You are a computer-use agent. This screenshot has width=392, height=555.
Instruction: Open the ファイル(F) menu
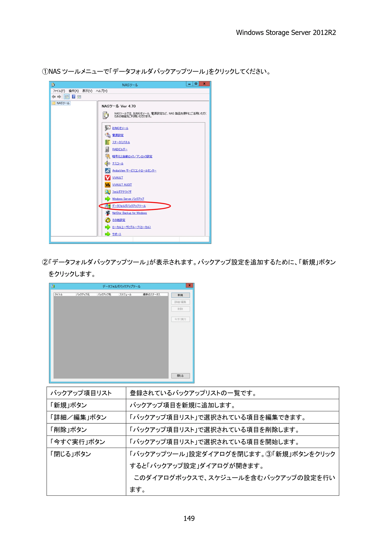point(59,91)
